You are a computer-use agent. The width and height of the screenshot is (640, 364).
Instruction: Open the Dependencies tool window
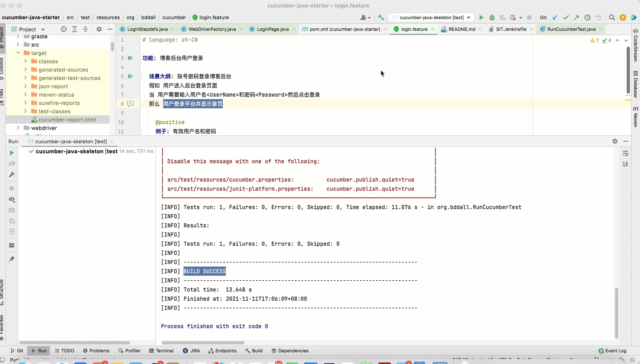click(x=290, y=351)
